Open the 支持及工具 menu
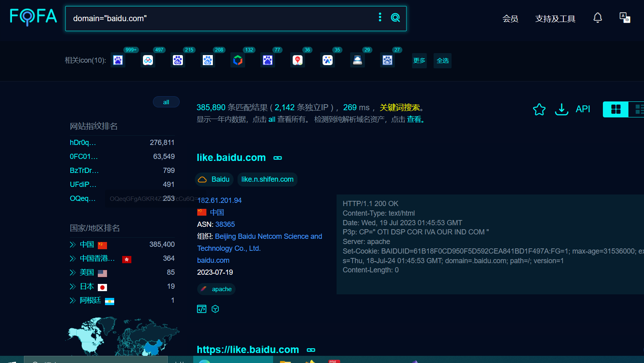 point(555,19)
